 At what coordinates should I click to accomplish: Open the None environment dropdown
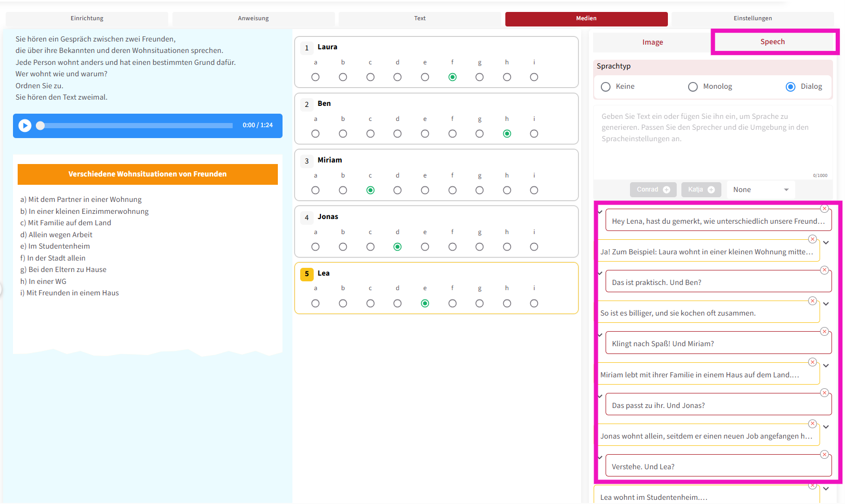(x=760, y=189)
